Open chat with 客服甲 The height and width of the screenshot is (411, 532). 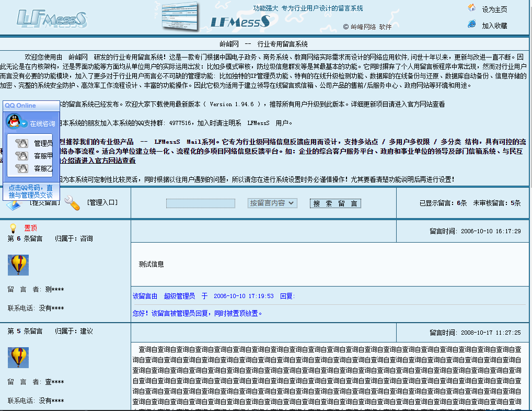coord(43,156)
